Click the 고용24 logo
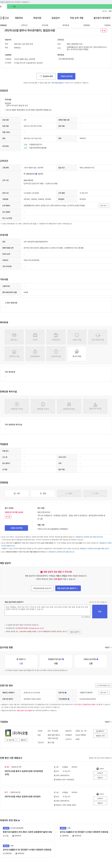This screenshot has height=868, width=112. click(x=4, y=18)
